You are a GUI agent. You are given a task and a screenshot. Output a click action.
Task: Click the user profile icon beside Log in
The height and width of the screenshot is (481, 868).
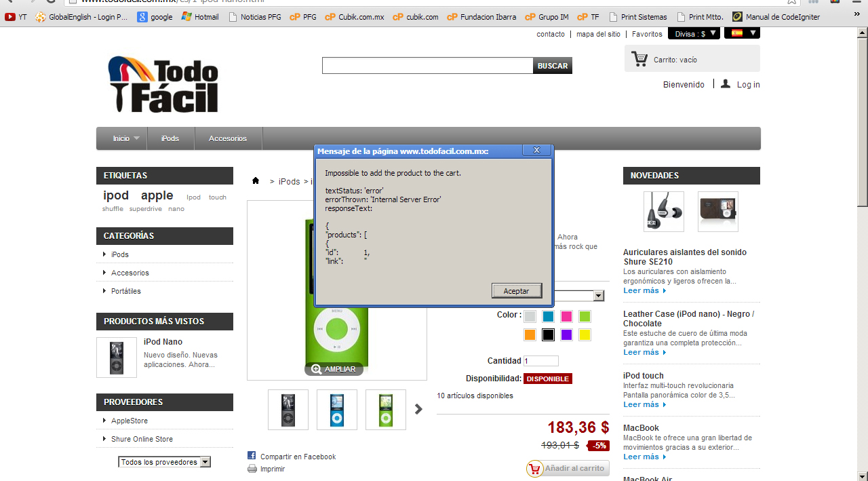pyautogui.click(x=726, y=84)
